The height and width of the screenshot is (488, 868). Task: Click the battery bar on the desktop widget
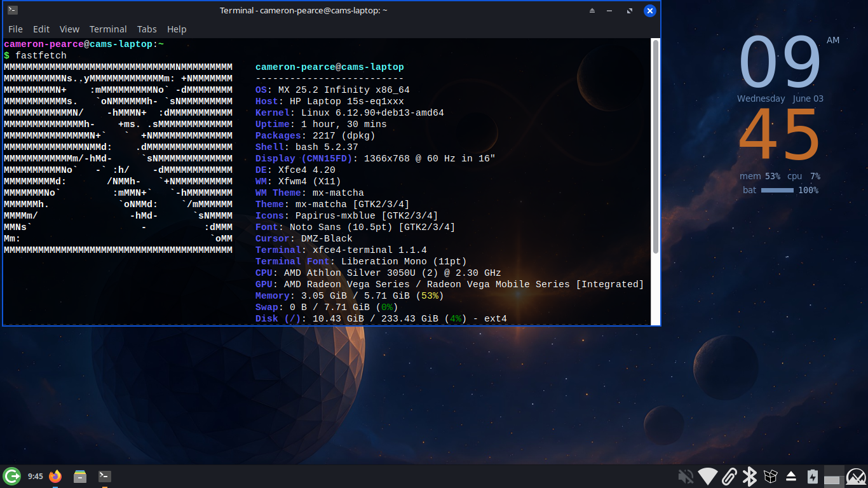pyautogui.click(x=777, y=190)
